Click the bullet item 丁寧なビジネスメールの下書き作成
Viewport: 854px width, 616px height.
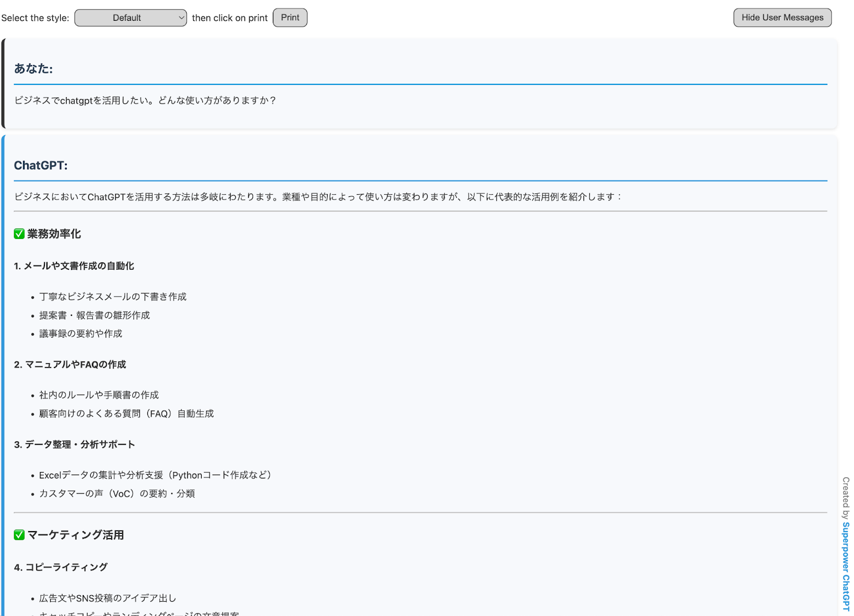pyautogui.click(x=112, y=296)
